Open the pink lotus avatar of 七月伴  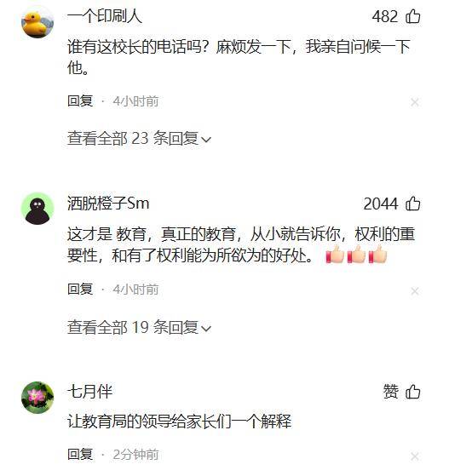37,398
